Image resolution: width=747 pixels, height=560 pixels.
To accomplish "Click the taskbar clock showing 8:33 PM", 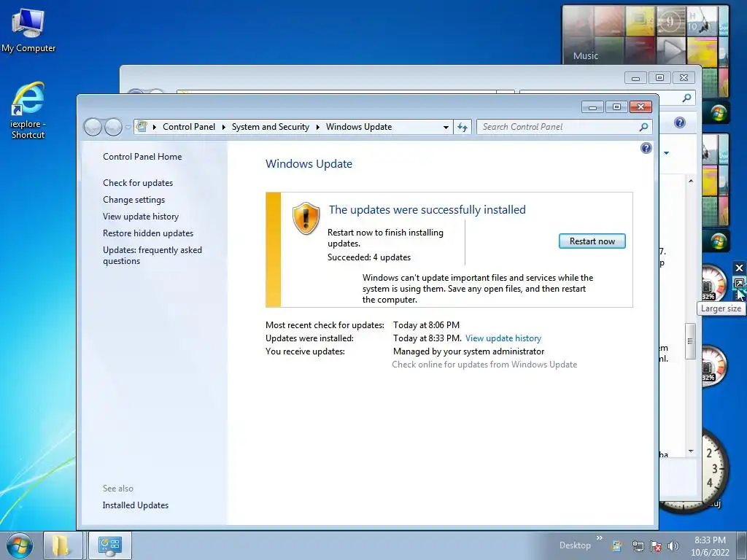I will [710, 545].
